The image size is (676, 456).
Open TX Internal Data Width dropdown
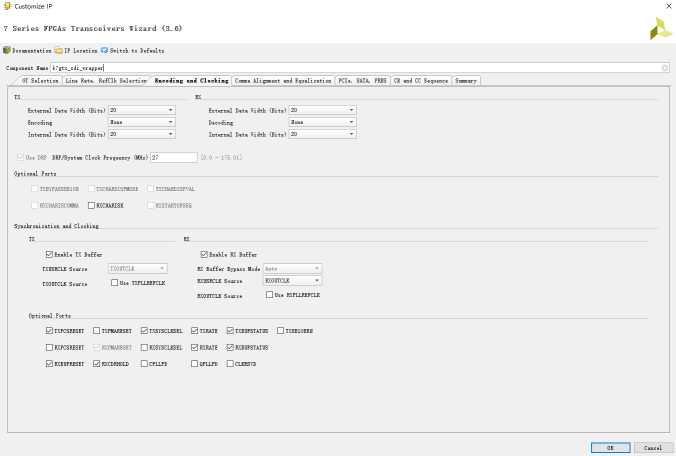[141, 134]
